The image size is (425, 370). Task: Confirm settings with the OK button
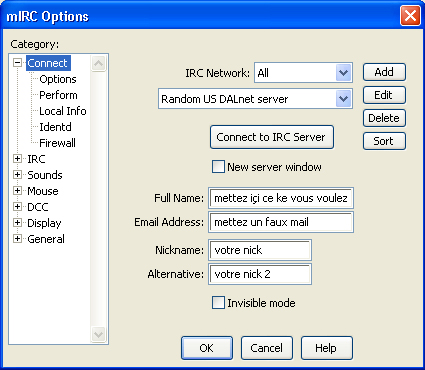coord(207,348)
